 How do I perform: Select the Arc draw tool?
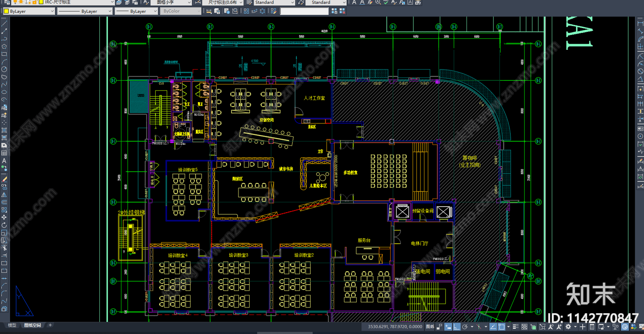point(4,61)
